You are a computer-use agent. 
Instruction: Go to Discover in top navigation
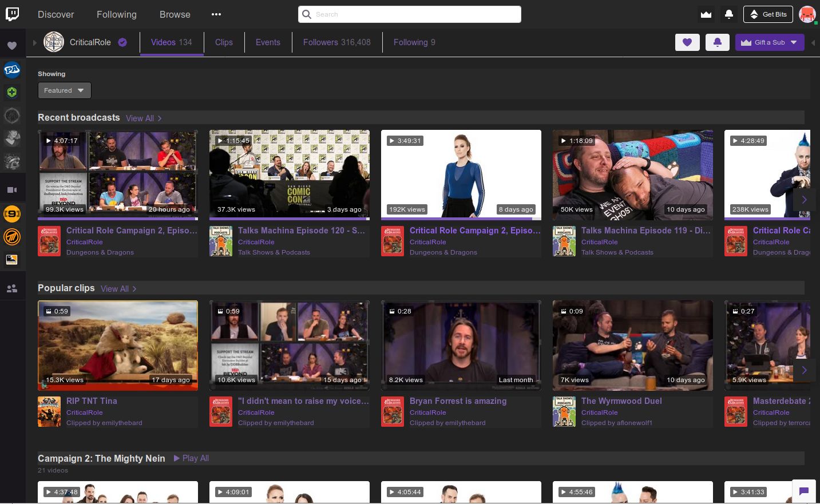click(x=56, y=14)
